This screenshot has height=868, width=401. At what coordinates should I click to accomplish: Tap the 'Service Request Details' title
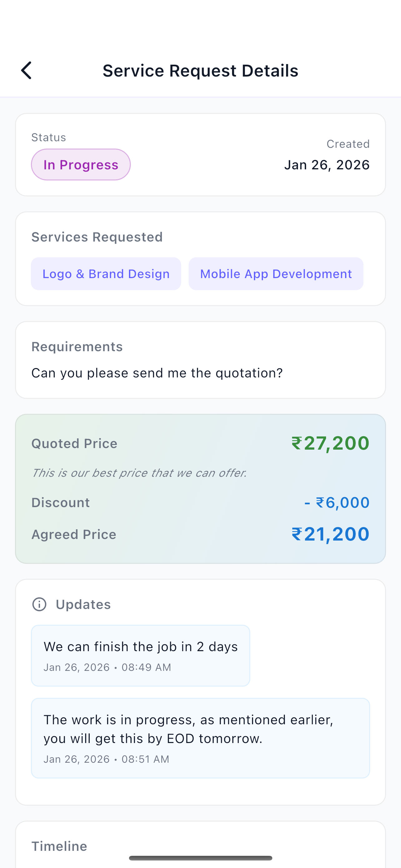coord(200,71)
